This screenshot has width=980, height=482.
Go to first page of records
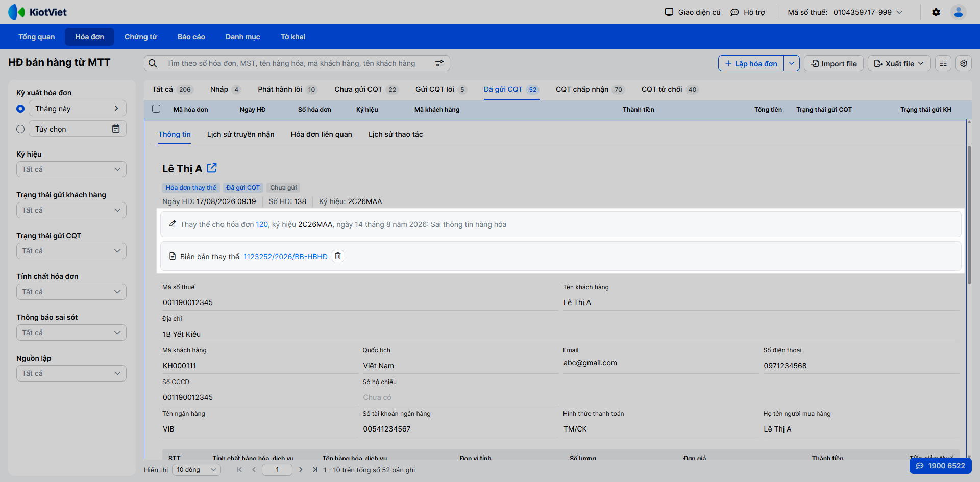pos(239,470)
